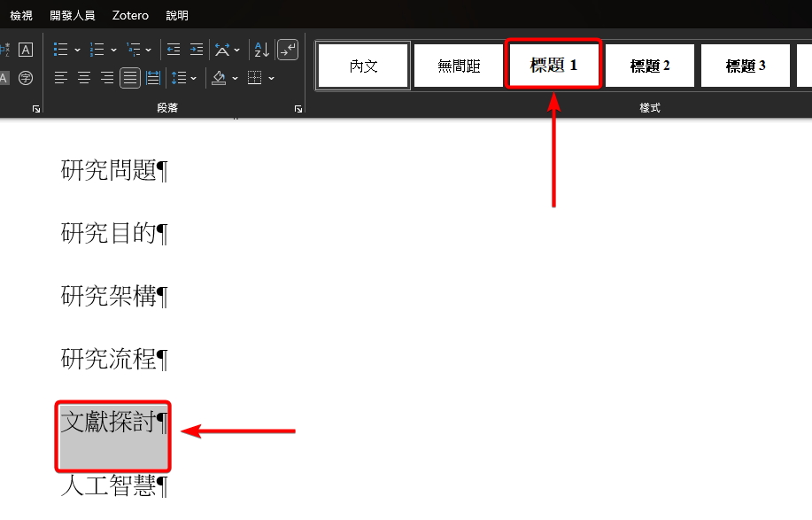This screenshot has height=520, width=812.
Task: Click the numbered list icon
Action: tap(97, 50)
